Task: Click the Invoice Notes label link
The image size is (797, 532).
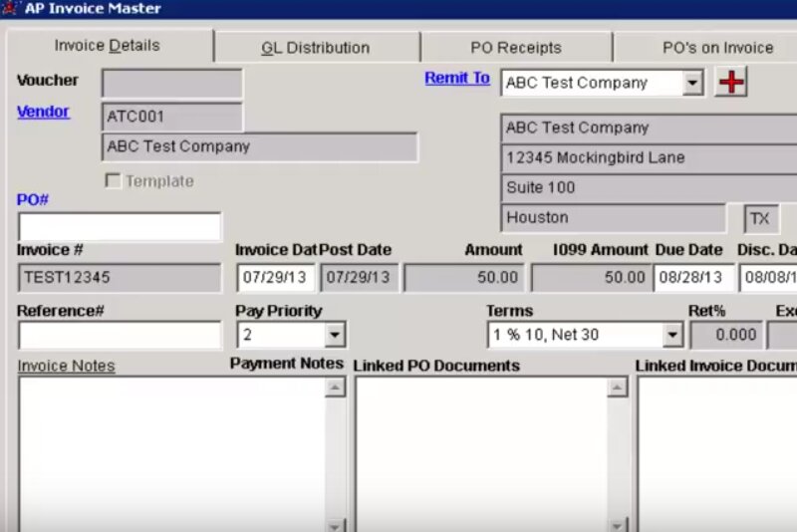Action: pos(66,366)
